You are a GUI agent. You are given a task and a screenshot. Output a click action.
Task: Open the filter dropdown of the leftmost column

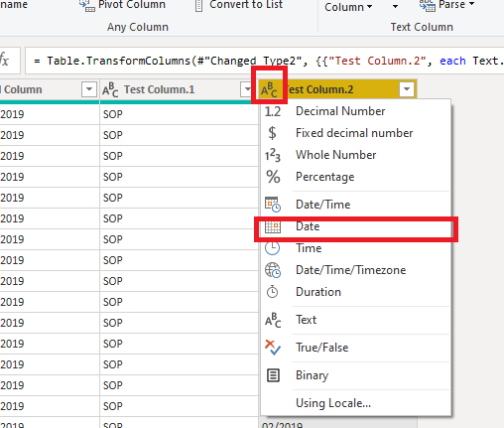click(x=89, y=89)
